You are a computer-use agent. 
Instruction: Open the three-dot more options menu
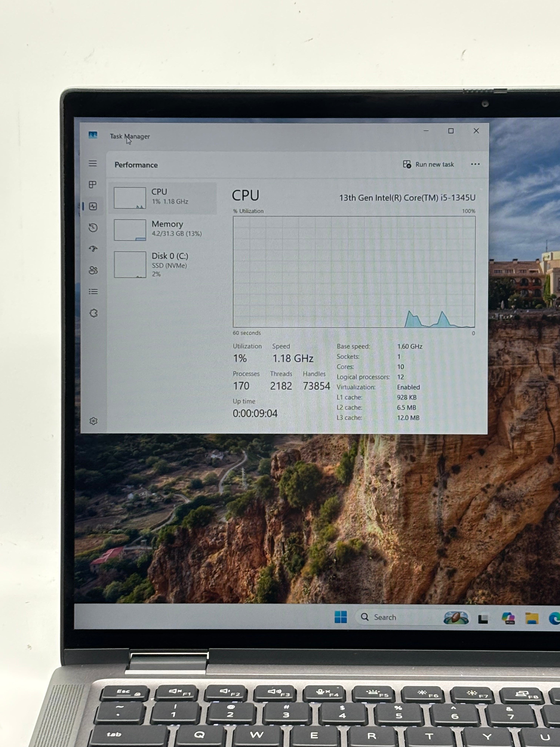point(475,165)
